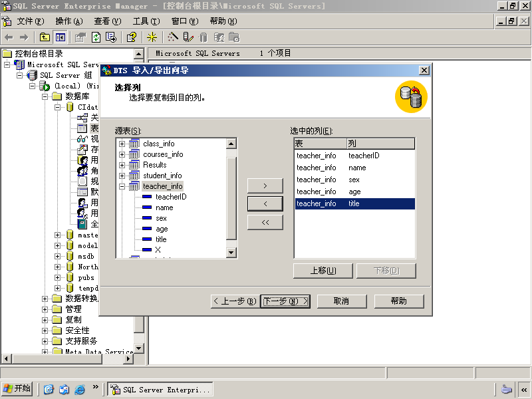Viewport: 532px width, 399px height.
Task: Select the teacher_info name row in selected columns
Action: 354,168
